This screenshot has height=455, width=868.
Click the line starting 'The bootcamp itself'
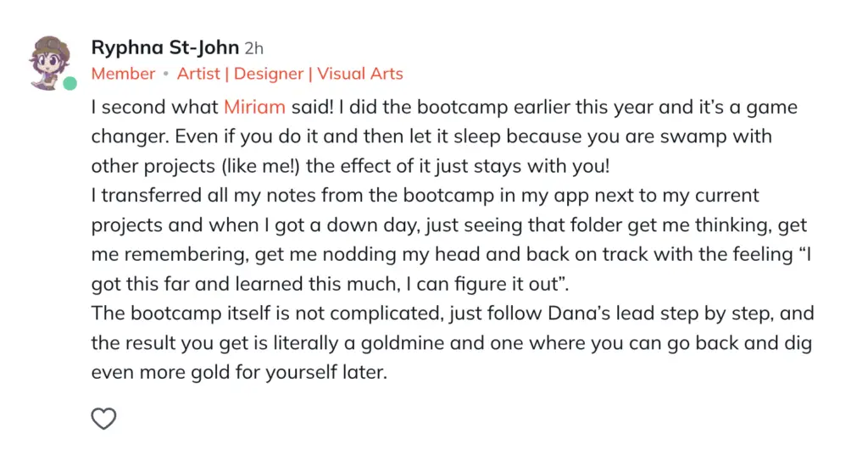click(453, 314)
